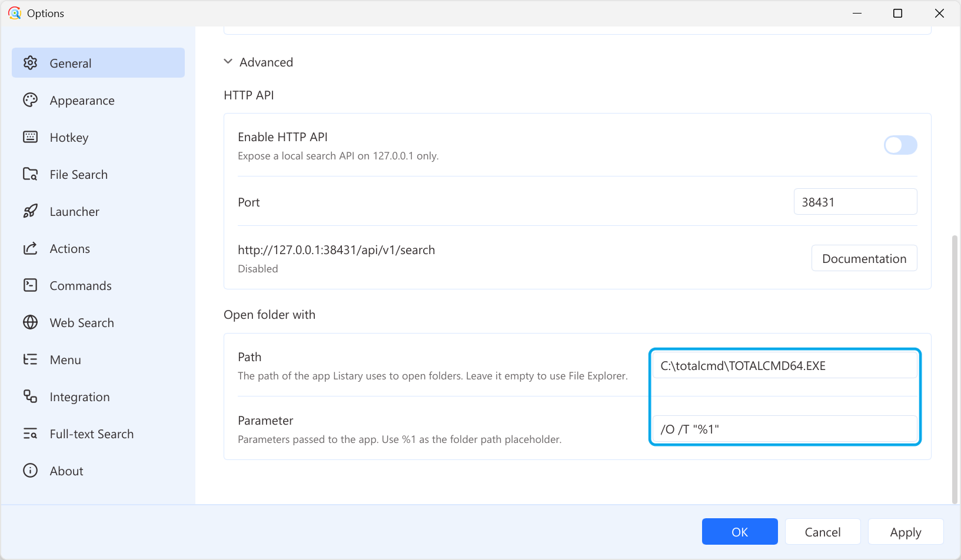961x560 pixels.
Task: Focus the Parameter input field
Action: 784,429
